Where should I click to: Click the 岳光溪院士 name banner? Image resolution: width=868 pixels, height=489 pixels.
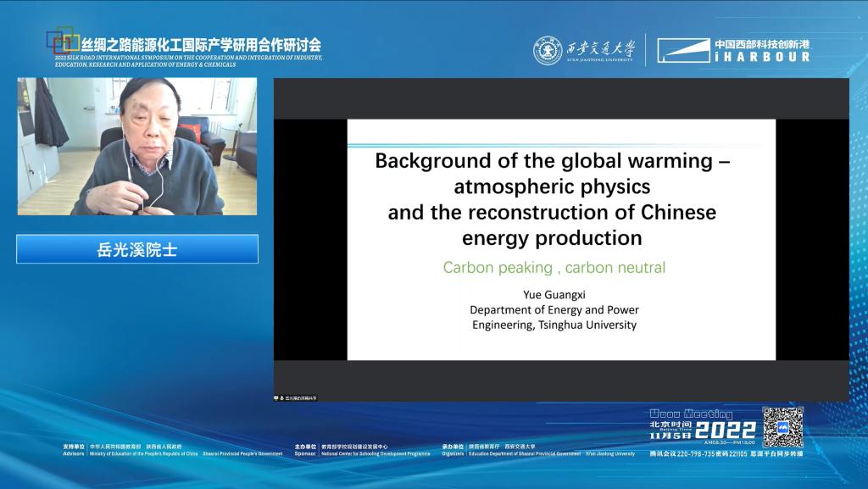pos(136,249)
